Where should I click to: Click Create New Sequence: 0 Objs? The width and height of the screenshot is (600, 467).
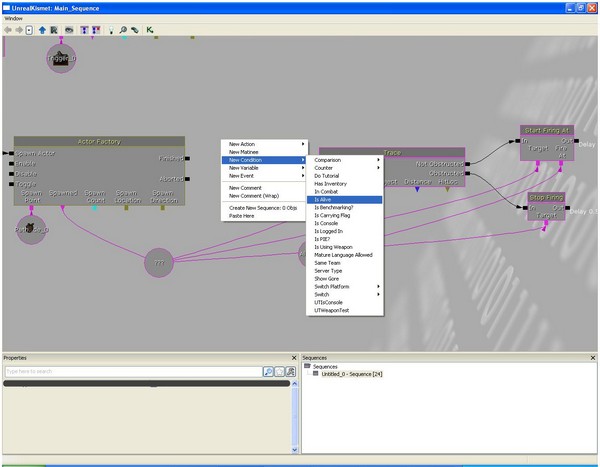[264, 208]
